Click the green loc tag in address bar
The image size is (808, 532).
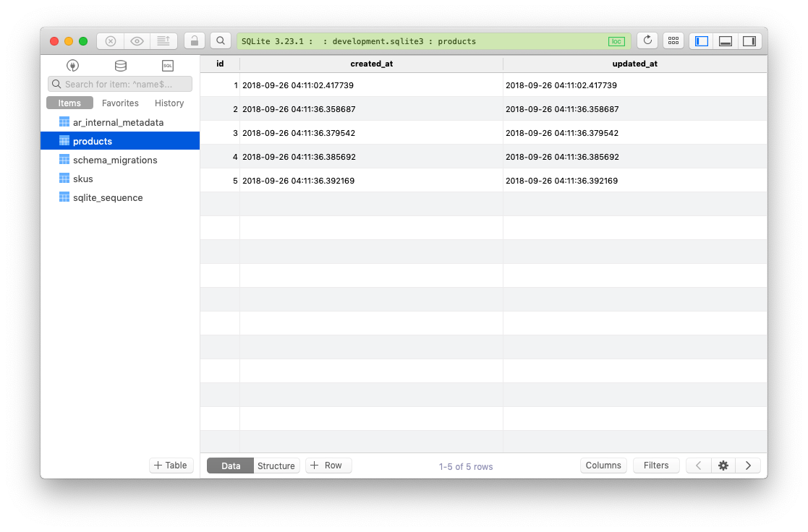click(616, 41)
